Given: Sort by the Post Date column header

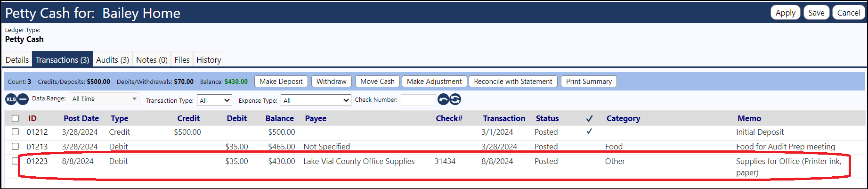Looking at the screenshot, I should click(81, 118).
